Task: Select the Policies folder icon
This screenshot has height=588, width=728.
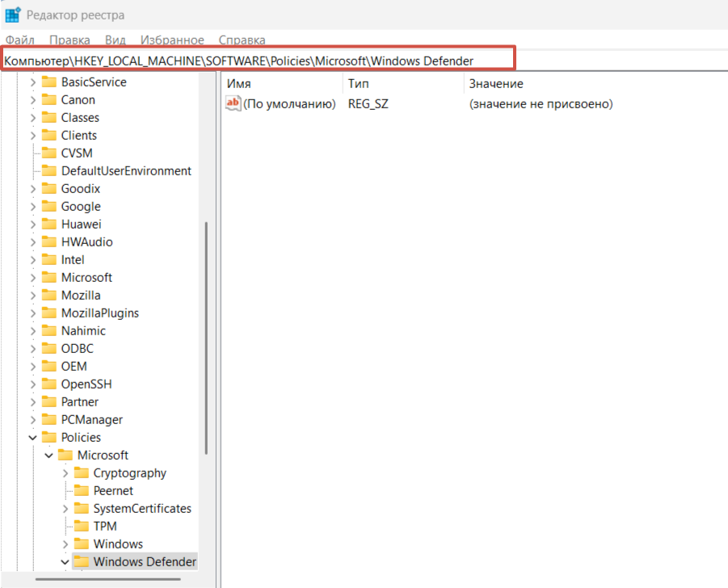Action: (49, 437)
